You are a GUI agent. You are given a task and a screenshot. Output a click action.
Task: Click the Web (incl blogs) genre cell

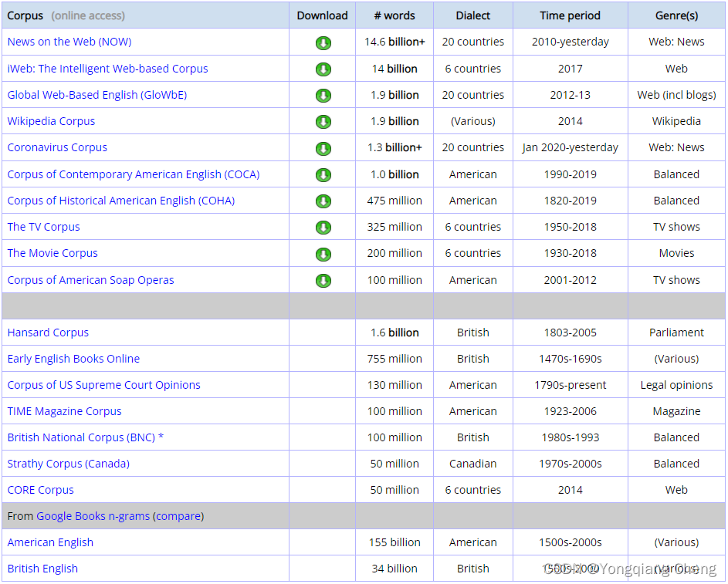point(676,95)
